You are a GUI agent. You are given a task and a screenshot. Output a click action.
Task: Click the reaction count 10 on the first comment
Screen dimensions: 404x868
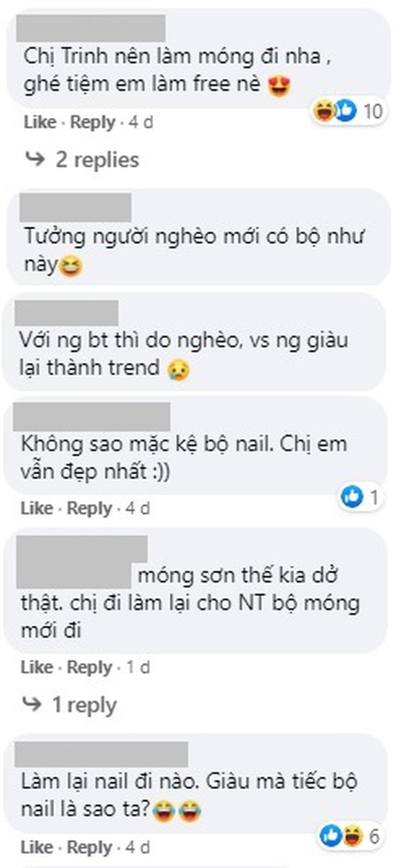[373, 111]
